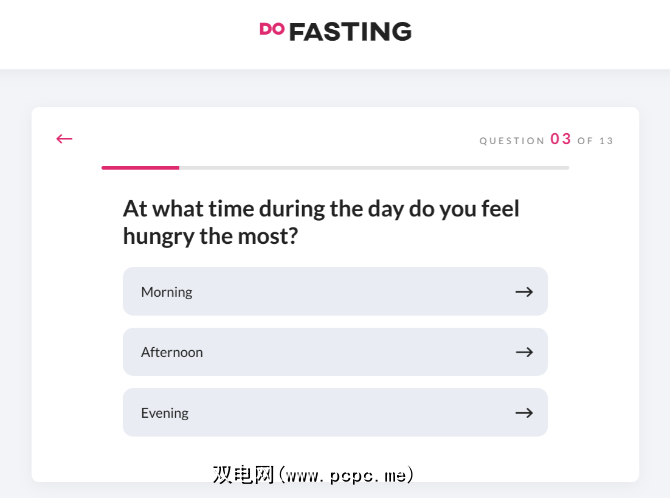This screenshot has width=670, height=498.
Task: Click the word "QUESTION" in the counter
Action: [x=512, y=141]
